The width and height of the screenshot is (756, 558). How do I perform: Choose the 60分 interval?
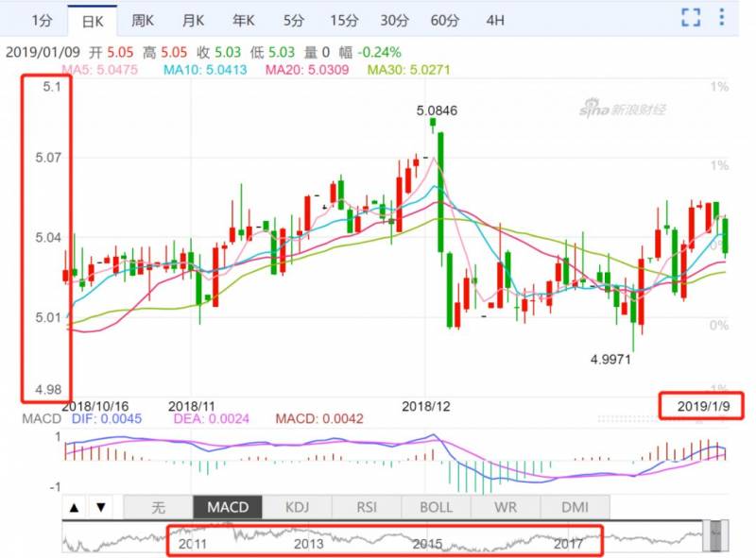pyautogui.click(x=444, y=20)
